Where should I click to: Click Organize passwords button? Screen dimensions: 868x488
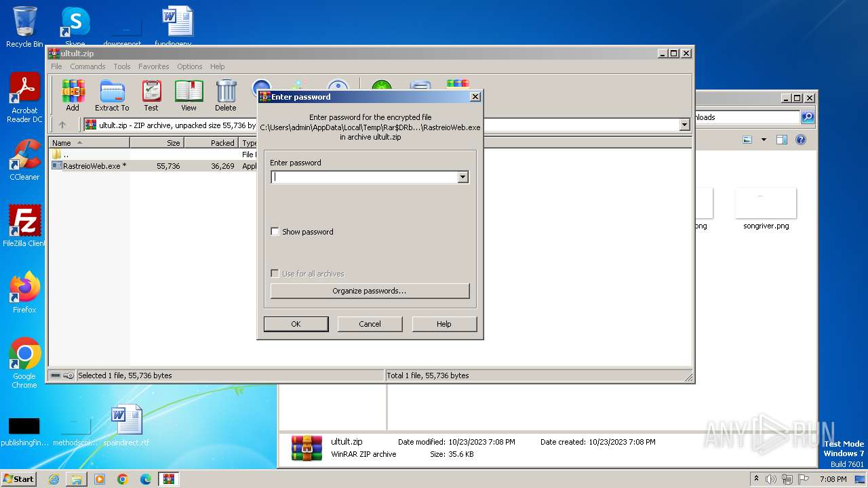(x=370, y=291)
